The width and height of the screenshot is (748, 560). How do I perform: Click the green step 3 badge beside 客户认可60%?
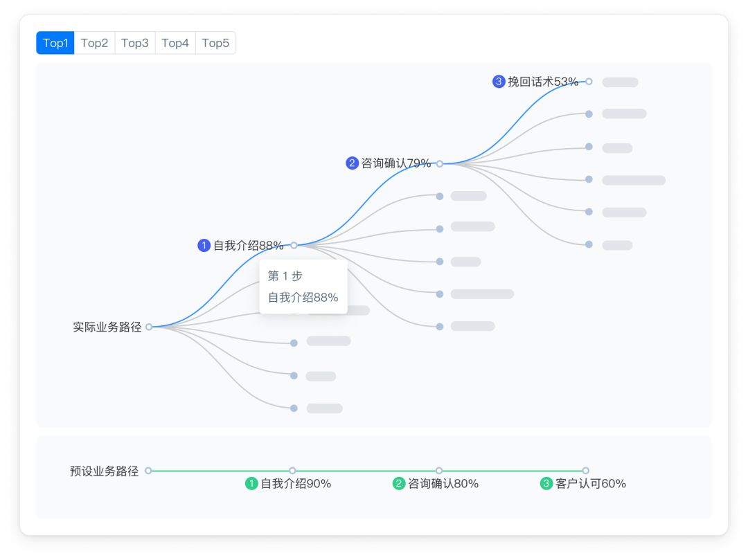click(546, 484)
